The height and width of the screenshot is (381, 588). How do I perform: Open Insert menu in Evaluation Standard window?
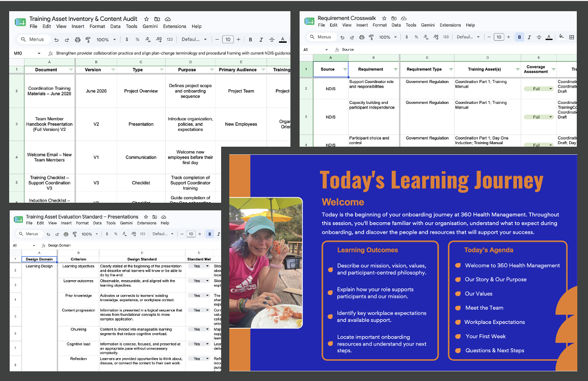click(66, 223)
